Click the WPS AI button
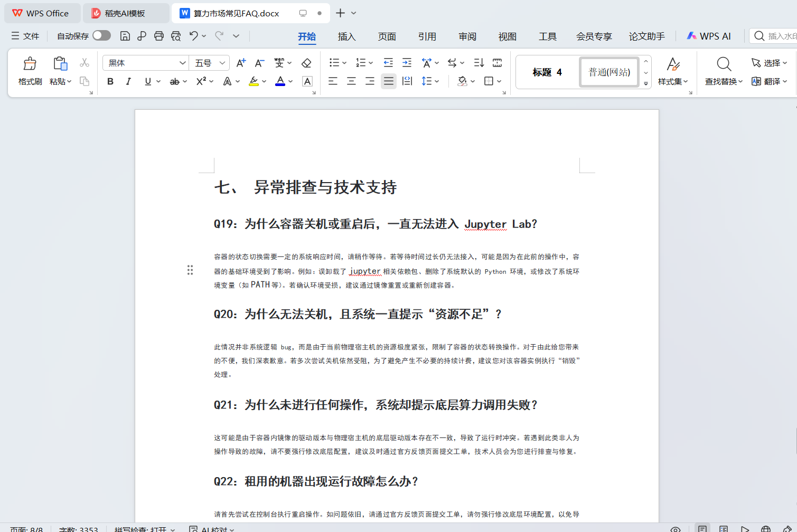The image size is (797, 532). coord(709,36)
